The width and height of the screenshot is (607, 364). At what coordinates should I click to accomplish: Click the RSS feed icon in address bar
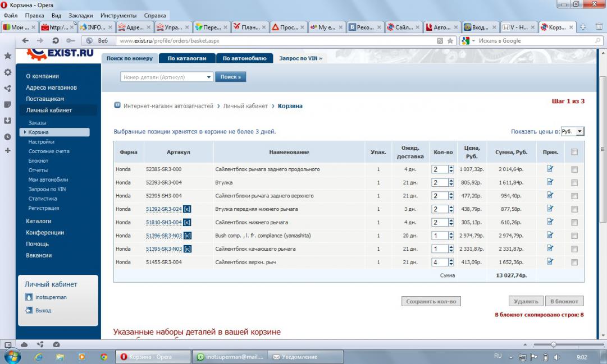coord(440,40)
